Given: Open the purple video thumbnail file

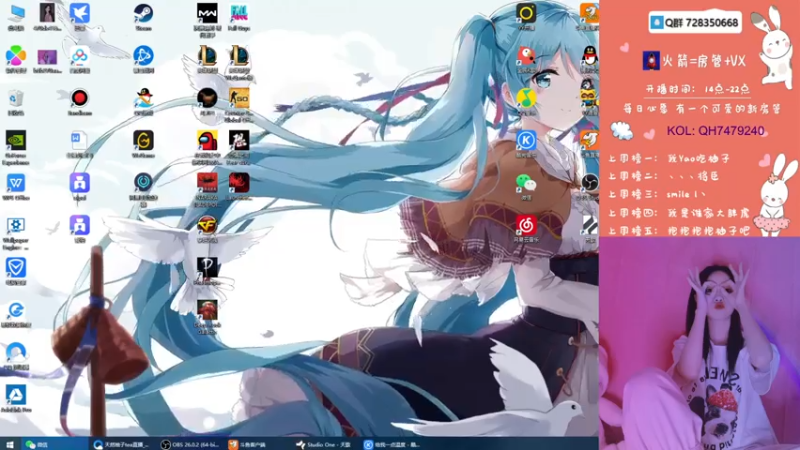Looking at the screenshot, I should point(47,56).
